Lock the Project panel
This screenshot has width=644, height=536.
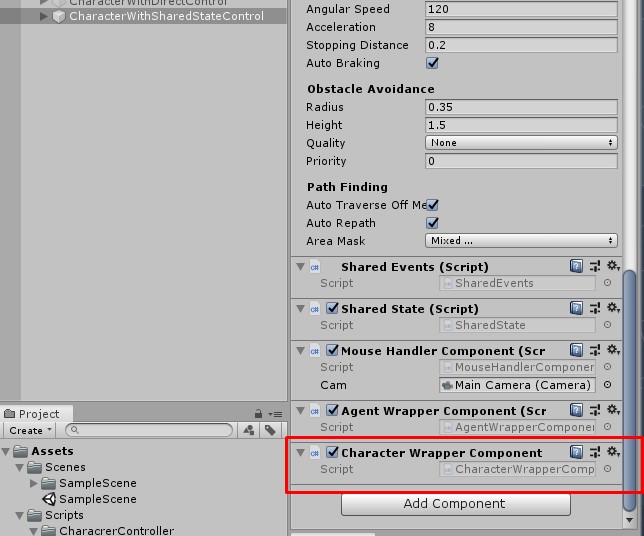tap(258, 414)
